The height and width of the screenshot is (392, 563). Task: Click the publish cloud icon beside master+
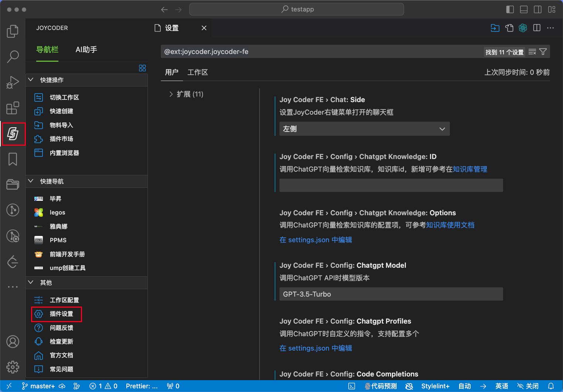click(x=62, y=386)
